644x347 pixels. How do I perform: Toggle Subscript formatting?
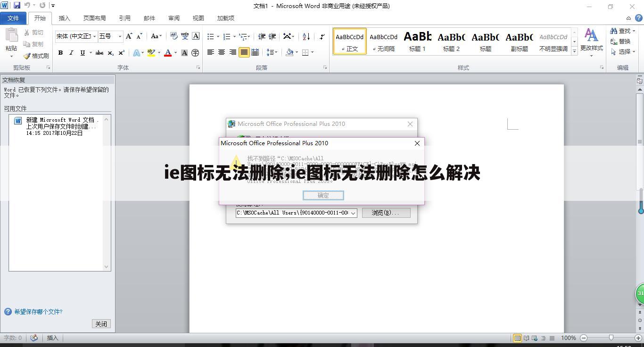coord(111,53)
